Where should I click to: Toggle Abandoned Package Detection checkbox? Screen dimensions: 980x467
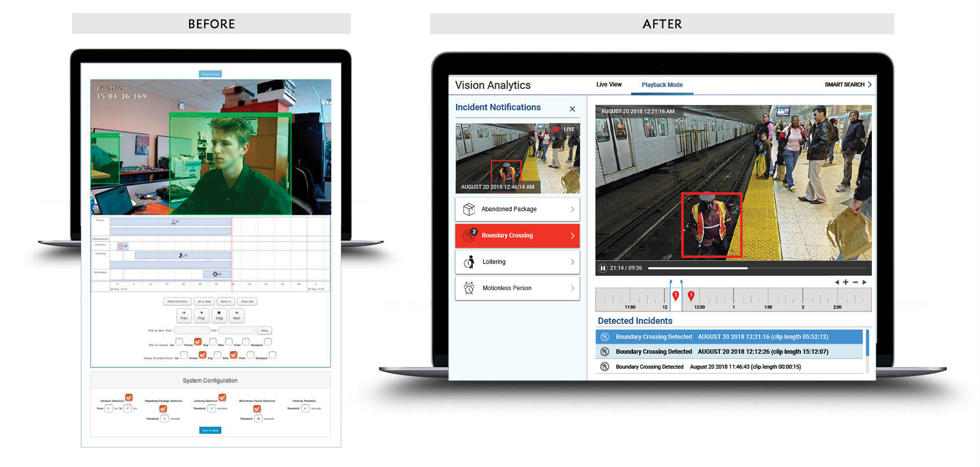tap(163, 409)
